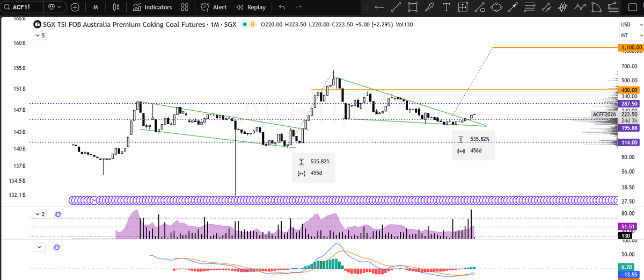Click the 535.82% 455d measurement box

(314, 167)
